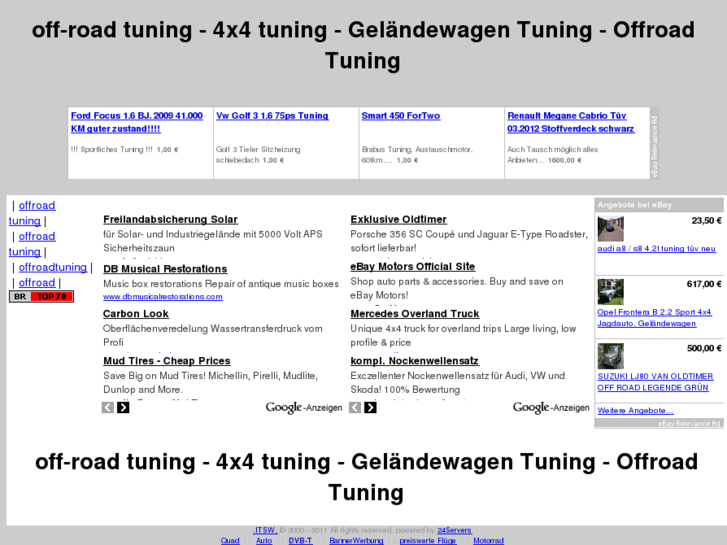Click the 500,00 € price text
This screenshot has height=545, width=727.
(704, 348)
